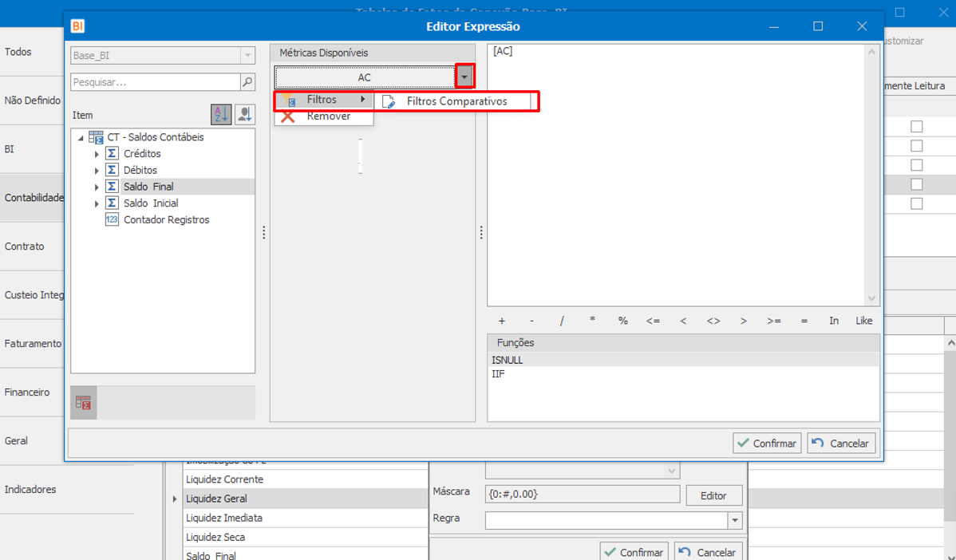
Task: Select Liquidez Imediata row in background list
Action: click(x=306, y=518)
